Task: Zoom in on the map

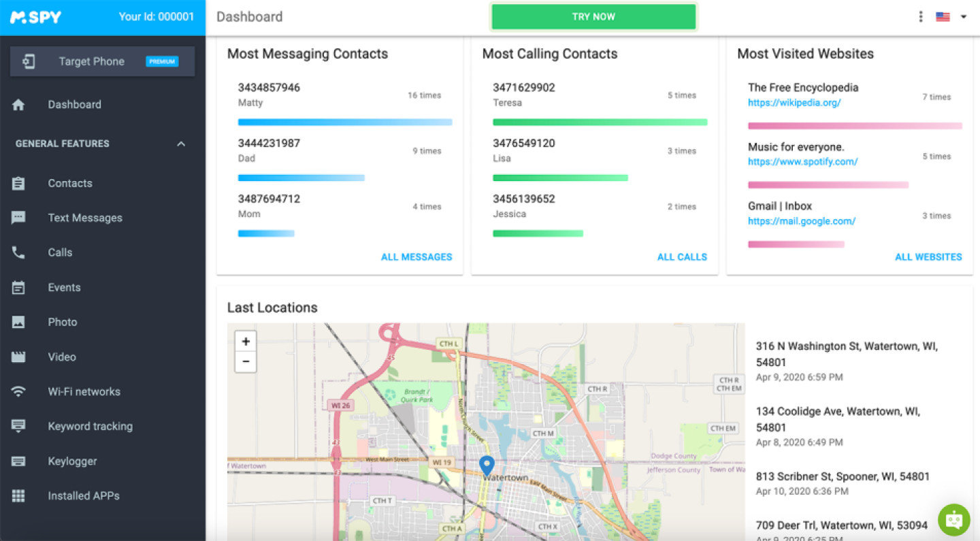Action: click(246, 342)
